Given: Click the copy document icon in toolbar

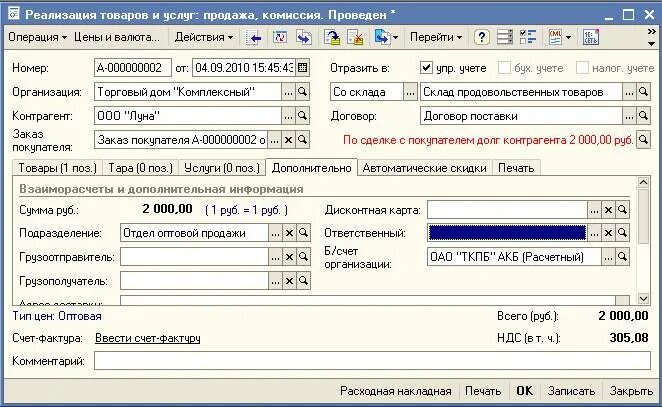Looking at the screenshot, I should 304,38.
